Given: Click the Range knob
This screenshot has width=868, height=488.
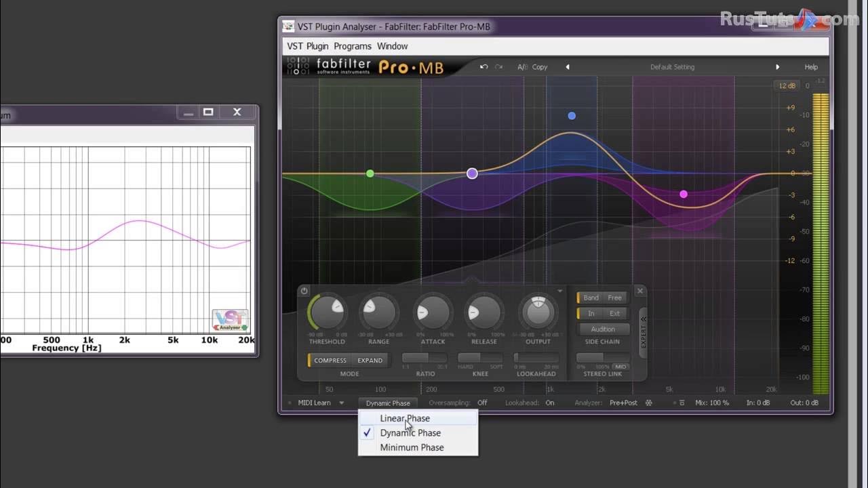Looking at the screenshot, I should tap(379, 312).
